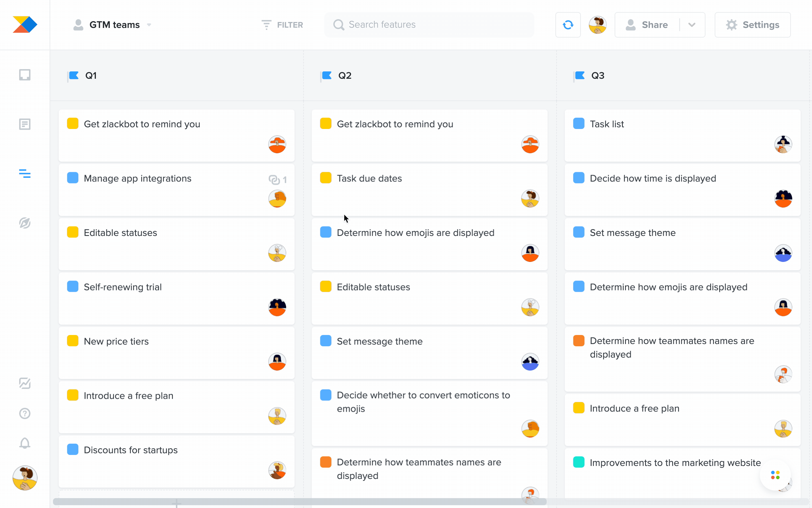Click assignee avatar on New price tiers

277,362
